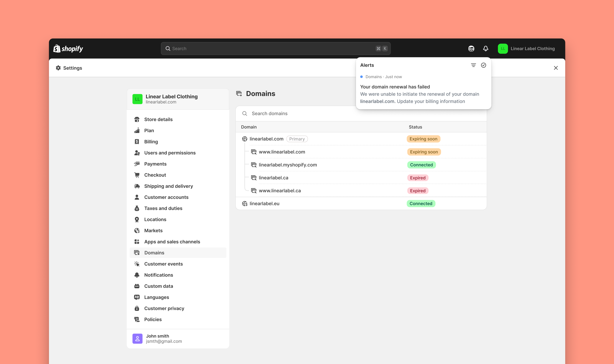The image size is (614, 364).
Task: Click the LL store avatar in top bar
Action: click(x=503, y=49)
